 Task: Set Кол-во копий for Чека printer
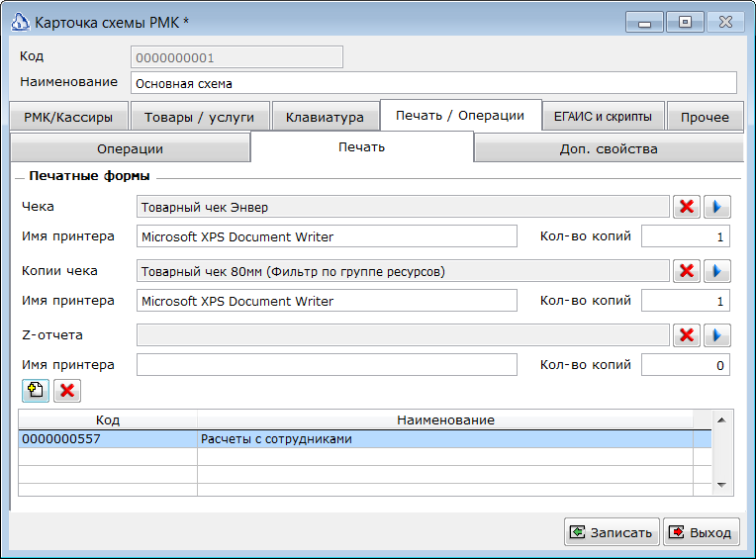(x=686, y=236)
